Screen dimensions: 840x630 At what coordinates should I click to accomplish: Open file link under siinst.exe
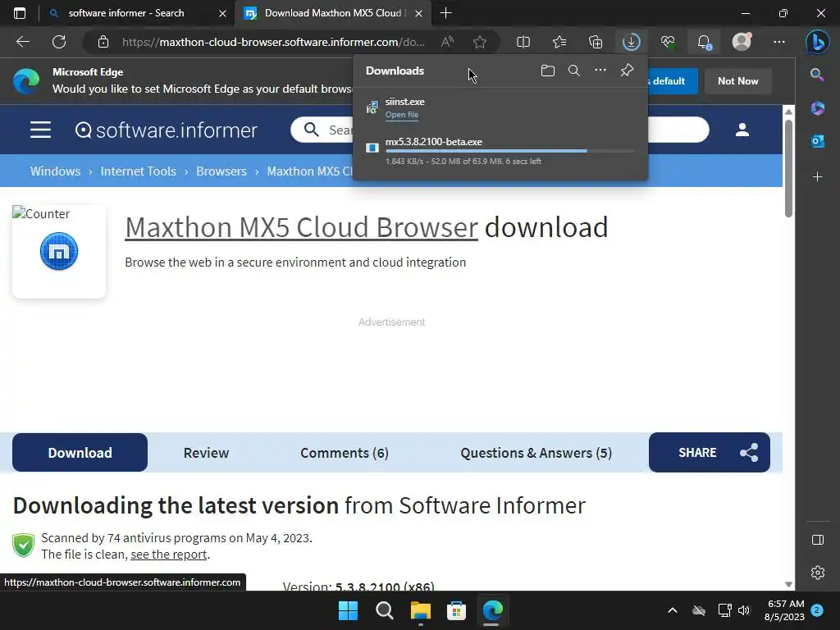coord(402,115)
